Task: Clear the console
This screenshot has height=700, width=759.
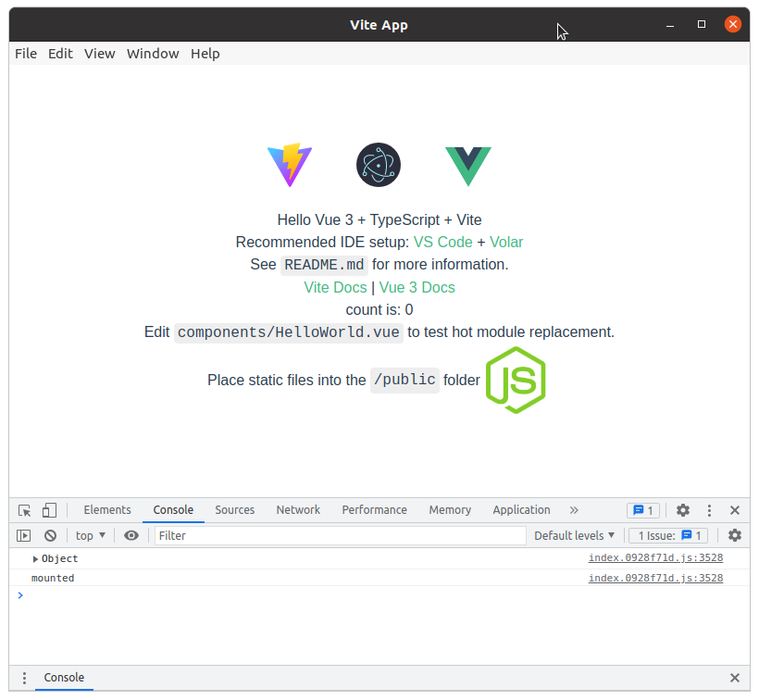Action: pos(50,535)
